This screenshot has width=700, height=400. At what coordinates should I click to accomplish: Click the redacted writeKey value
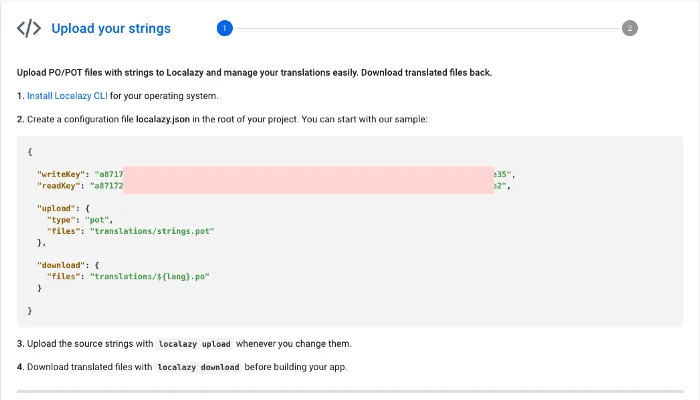pos(308,174)
